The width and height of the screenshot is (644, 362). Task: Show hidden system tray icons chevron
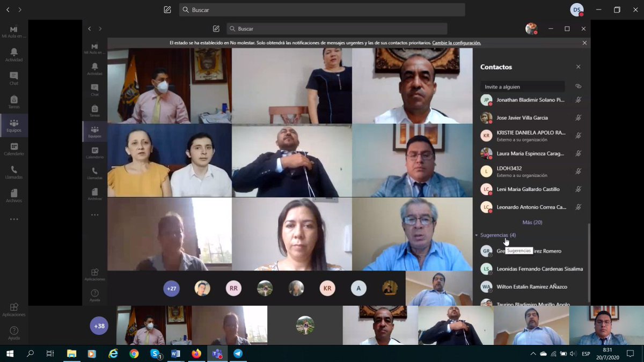[533, 354]
